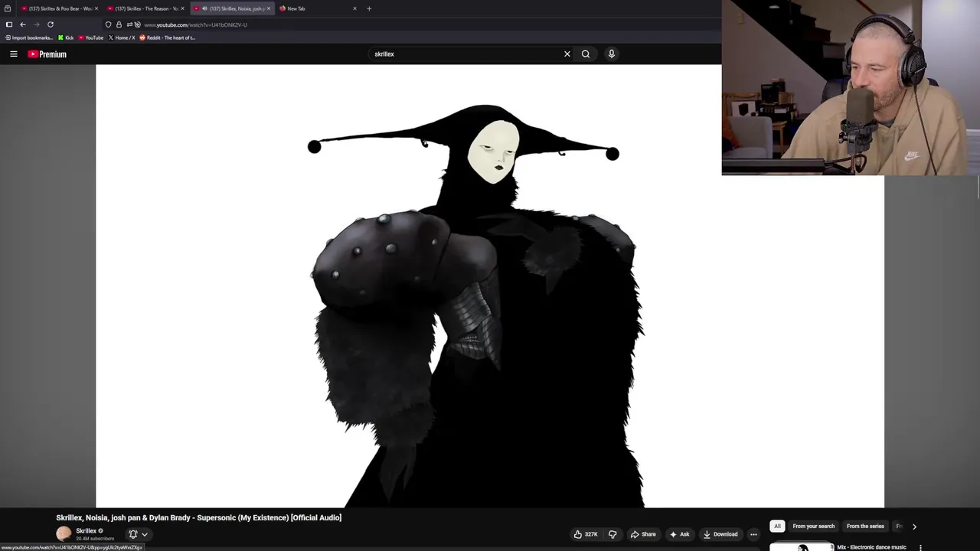Image resolution: width=980 pixels, height=551 pixels.
Task: Show more filter chips with right arrow
Action: (913, 527)
